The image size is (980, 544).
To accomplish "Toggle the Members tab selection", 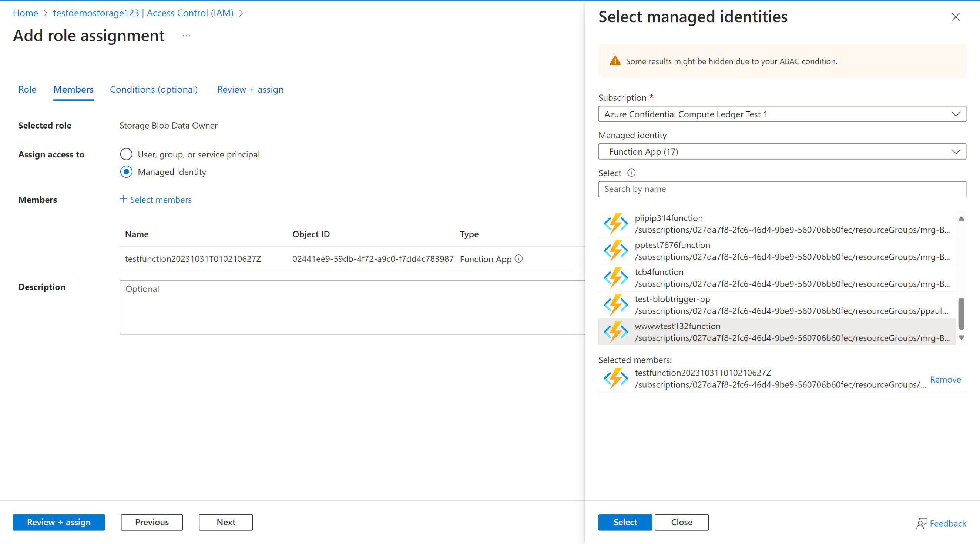I will (73, 89).
